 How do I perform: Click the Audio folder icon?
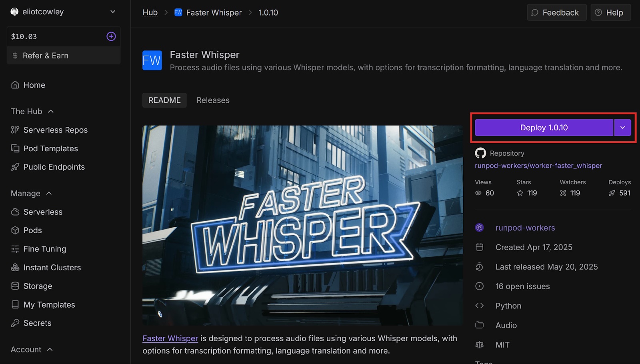[480, 325]
